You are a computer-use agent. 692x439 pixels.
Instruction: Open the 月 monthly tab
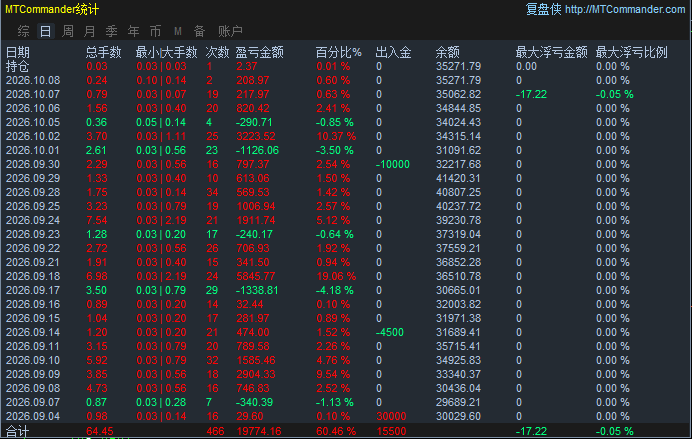(x=90, y=31)
